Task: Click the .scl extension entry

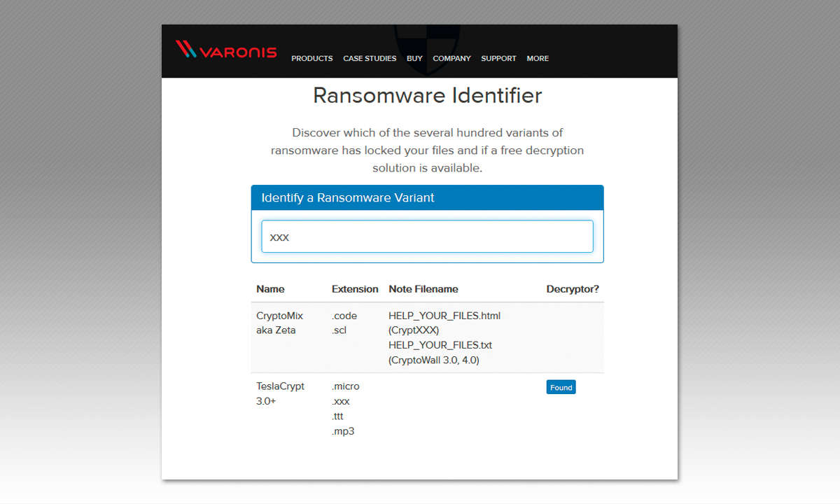Action: (x=339, y=330)
